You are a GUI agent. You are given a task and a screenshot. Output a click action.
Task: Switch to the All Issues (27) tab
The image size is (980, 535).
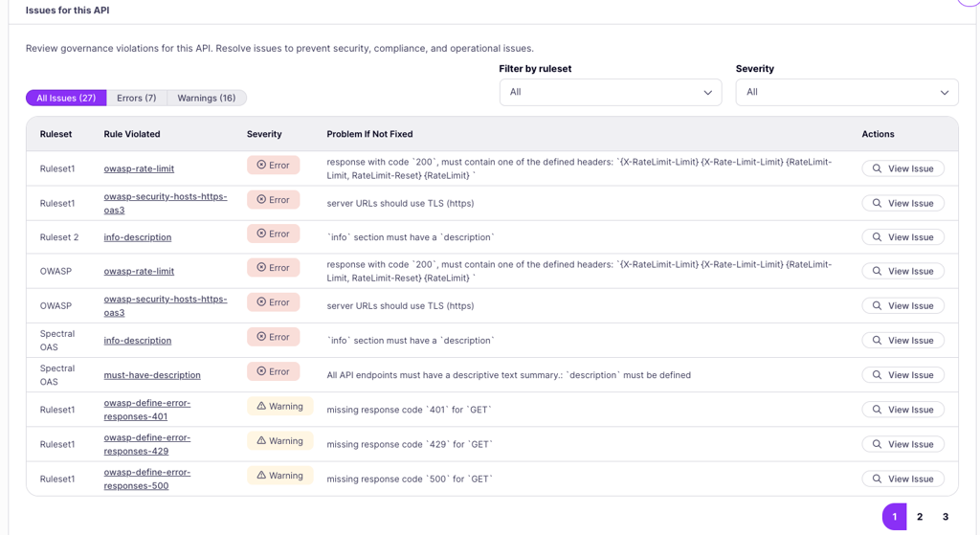[66, 99]
